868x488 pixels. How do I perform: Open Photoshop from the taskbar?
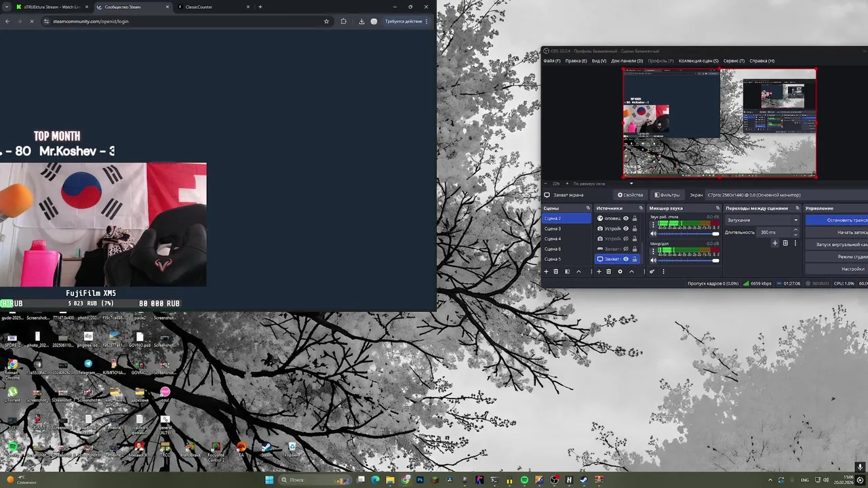pos(420,480)
